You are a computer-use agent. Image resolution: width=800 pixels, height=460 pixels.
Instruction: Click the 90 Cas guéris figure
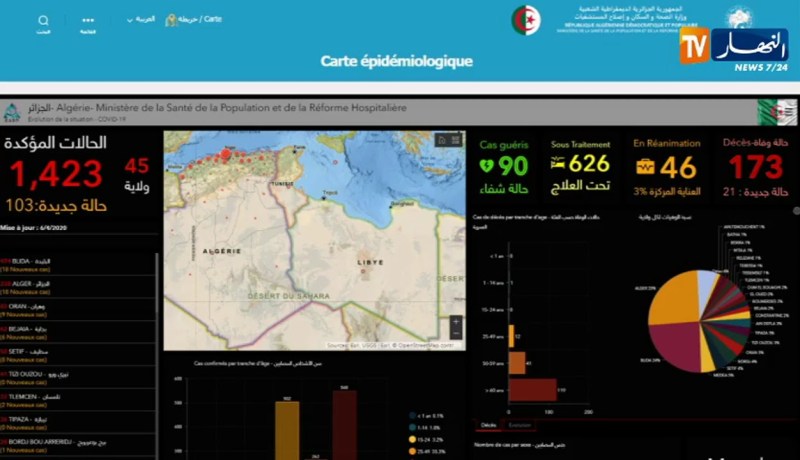click(513, 166)
